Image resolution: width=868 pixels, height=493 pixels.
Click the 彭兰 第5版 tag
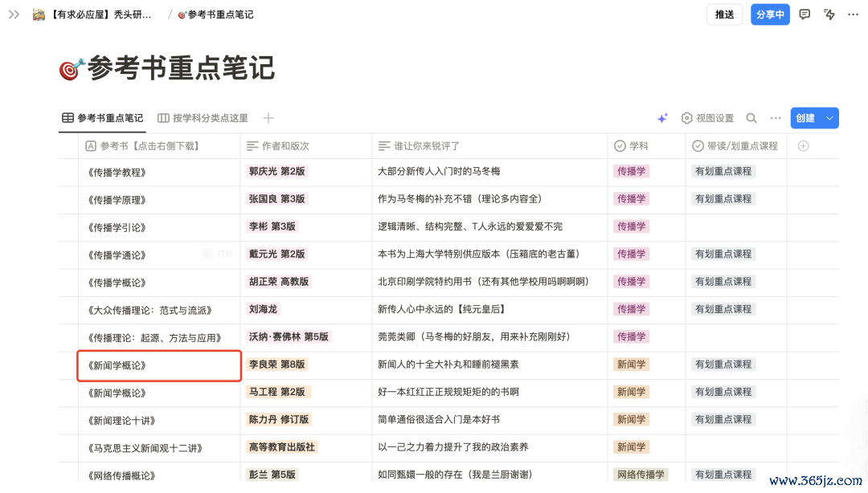272,475
